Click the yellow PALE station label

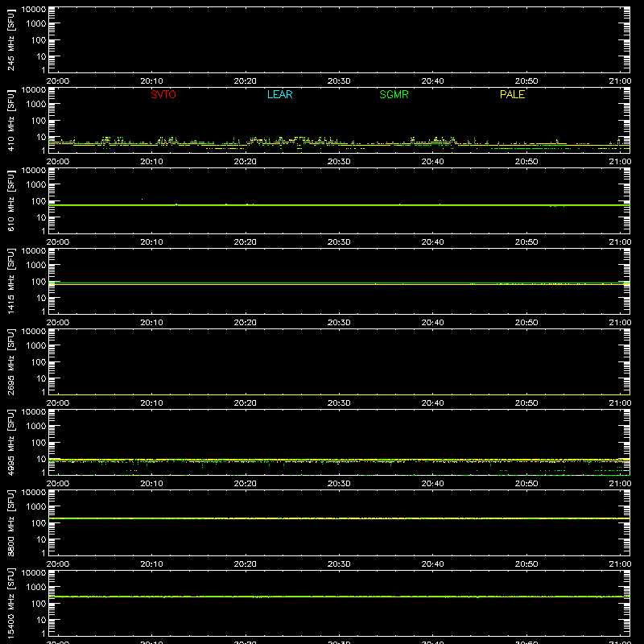click(x=512, y=94)
